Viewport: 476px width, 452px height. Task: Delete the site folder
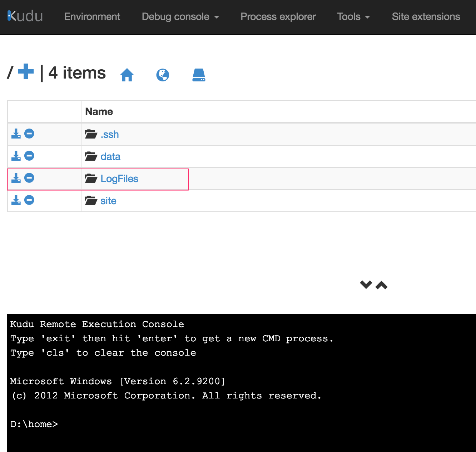click(29, 200)
